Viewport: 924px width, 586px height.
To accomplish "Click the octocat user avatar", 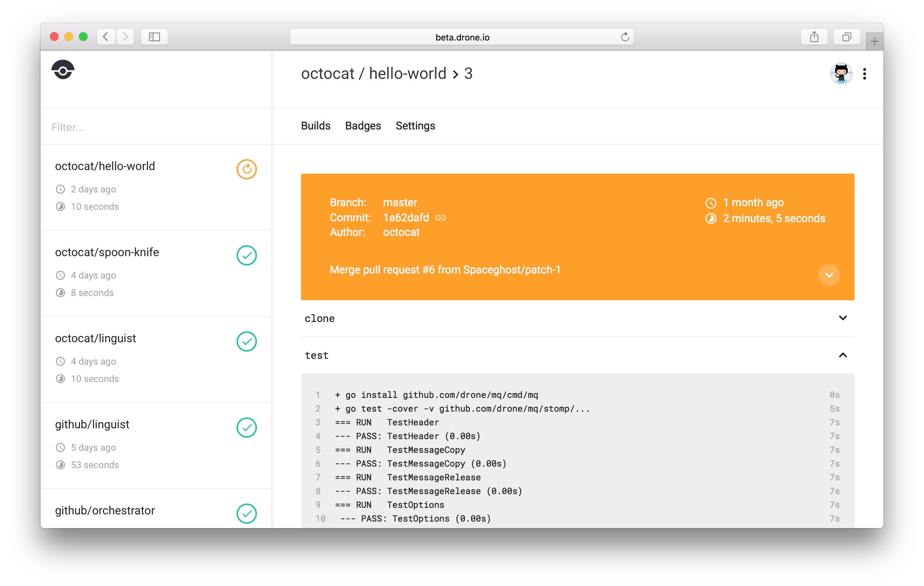I will tap(841, 74).
